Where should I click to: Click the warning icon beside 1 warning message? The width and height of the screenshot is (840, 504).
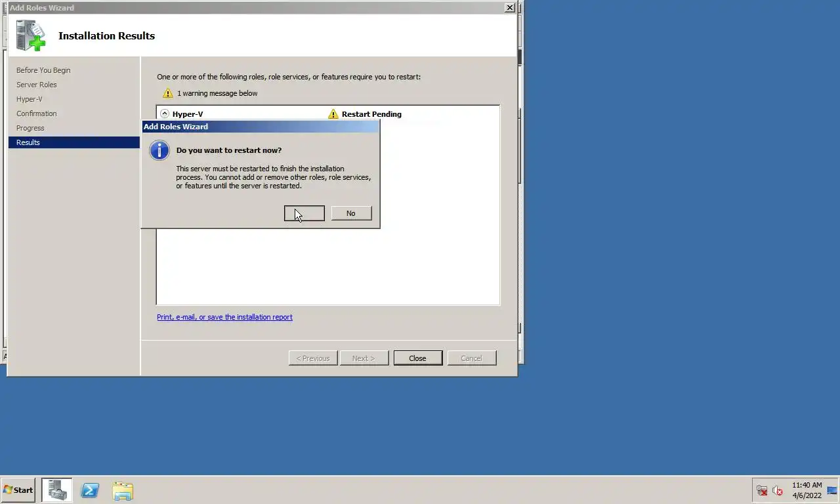coord(168,93)
